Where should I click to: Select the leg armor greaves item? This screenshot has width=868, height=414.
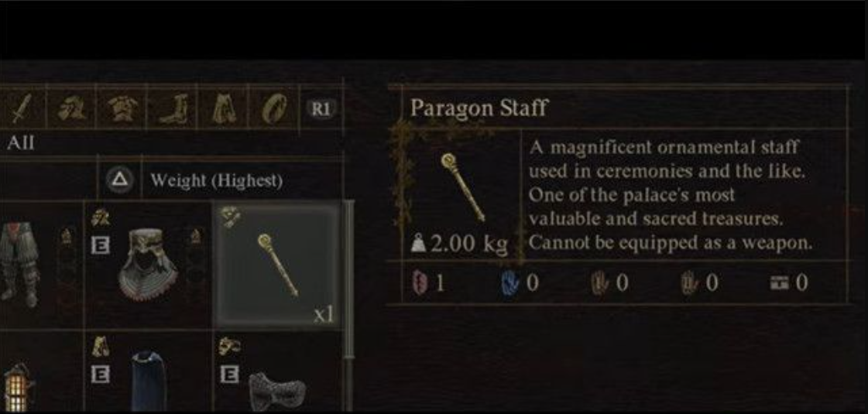tap(19, 265)
